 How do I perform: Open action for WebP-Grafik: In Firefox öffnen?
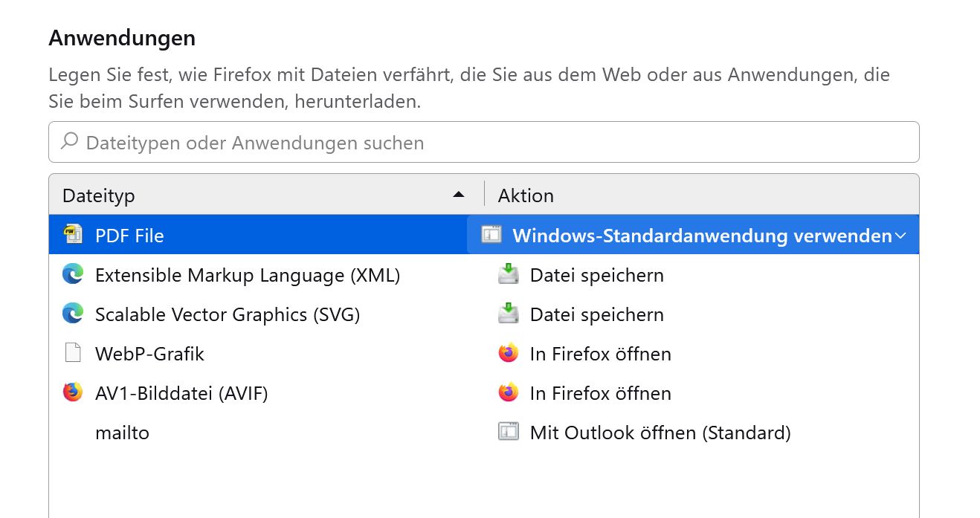600,354
